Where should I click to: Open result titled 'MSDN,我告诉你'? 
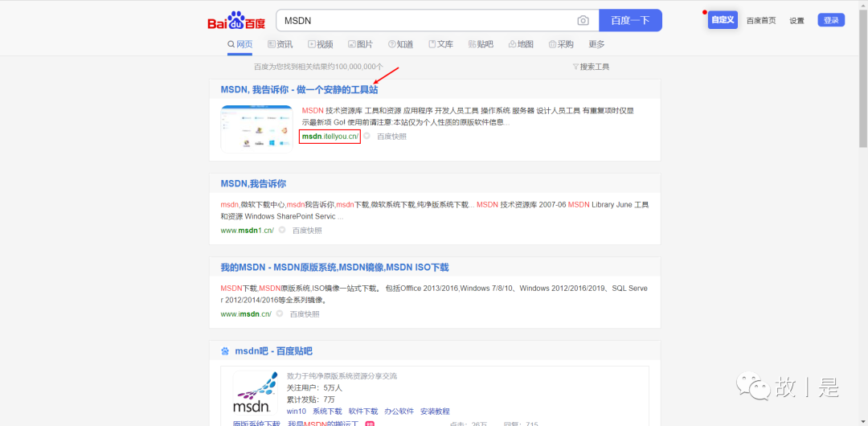(253, 184)
